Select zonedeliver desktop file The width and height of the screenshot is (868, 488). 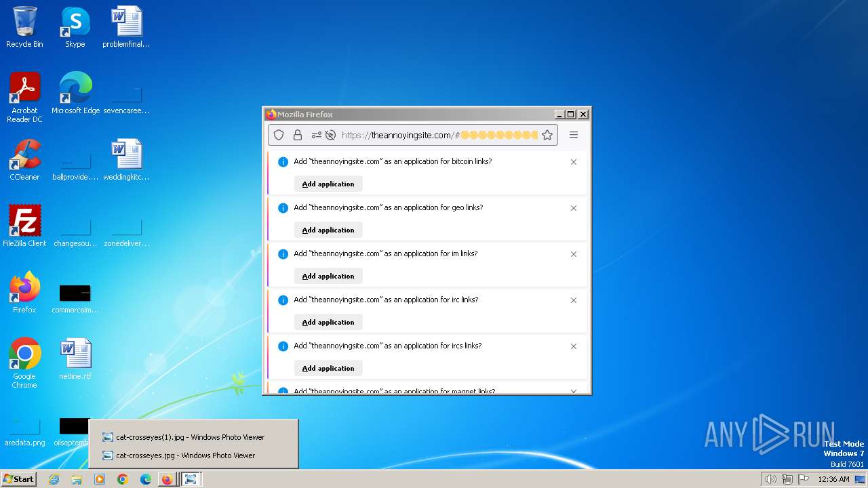pyautogui.click(x=126, y=232)
